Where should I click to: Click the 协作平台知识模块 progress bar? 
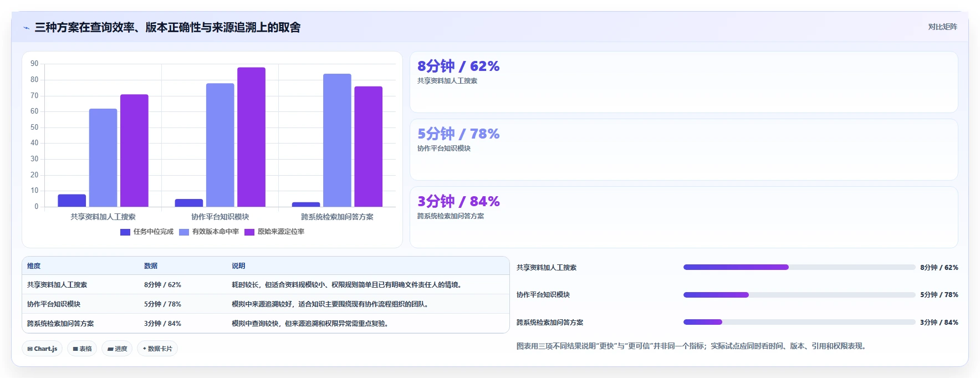point(799,295)
